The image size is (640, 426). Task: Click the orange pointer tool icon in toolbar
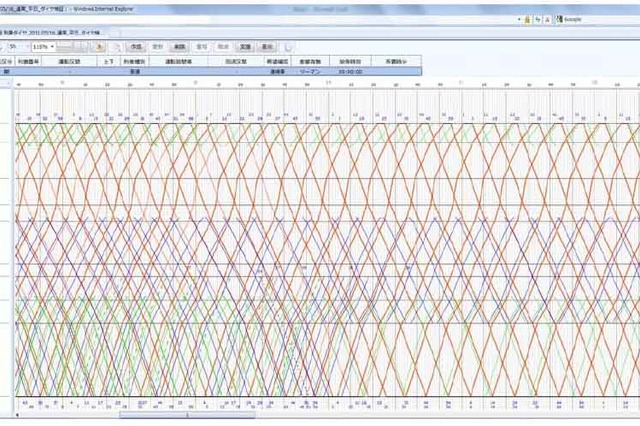point(102,47)
